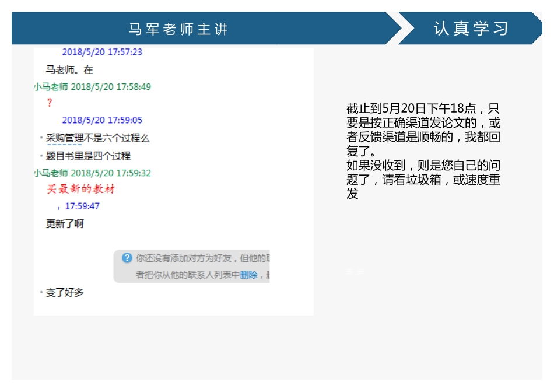
Task: Click the green arrow shape in the header
Action: [x=402, y=27]
